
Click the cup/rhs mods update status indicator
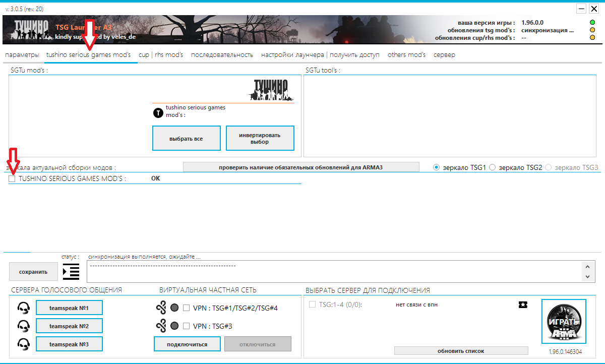click(592, 38)
